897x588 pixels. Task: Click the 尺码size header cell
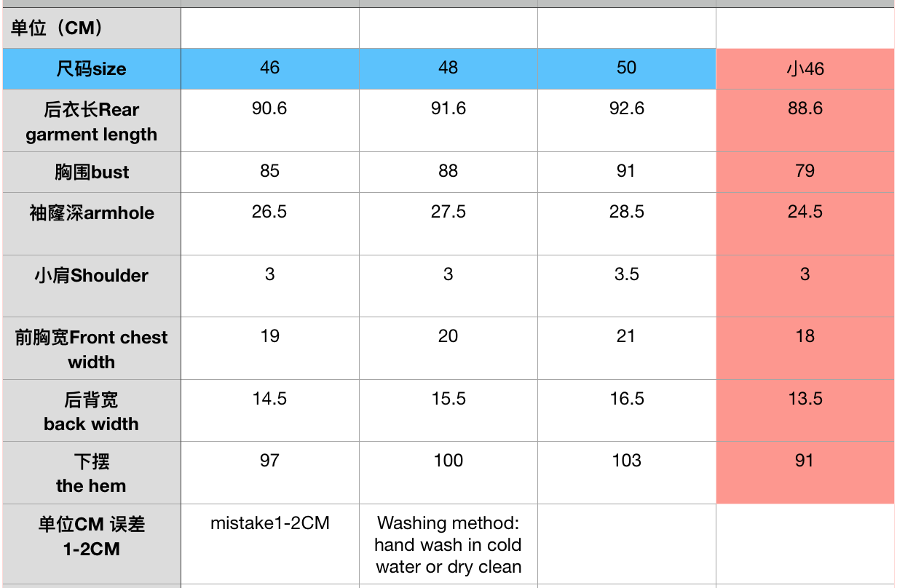[x=91, y=69]
